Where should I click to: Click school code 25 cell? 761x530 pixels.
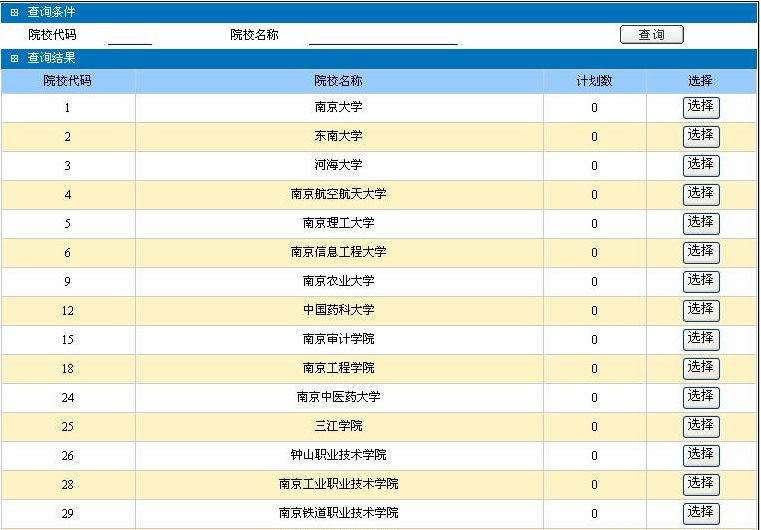[67, 427]
